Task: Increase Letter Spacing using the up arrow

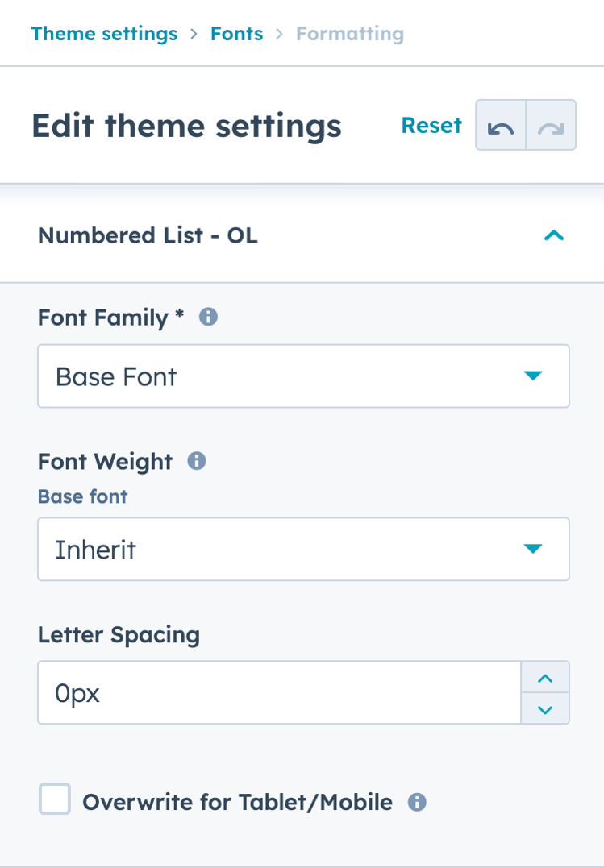Action: pos(546,677)
